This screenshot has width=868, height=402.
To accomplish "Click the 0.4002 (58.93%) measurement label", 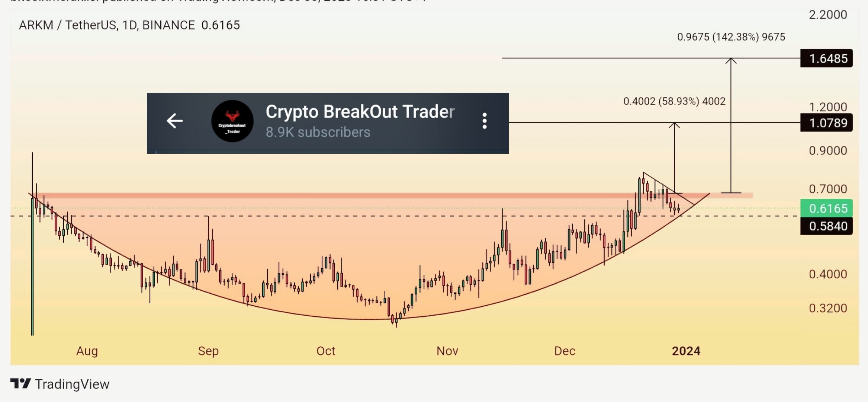I will click(673, 101).
